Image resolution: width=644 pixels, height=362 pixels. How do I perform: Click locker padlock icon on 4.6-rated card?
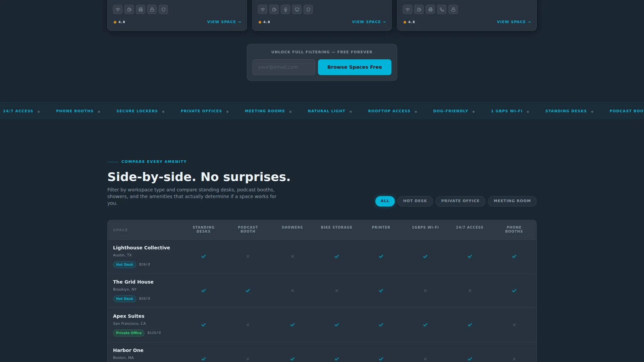pyautogui.click(x=152, y=10)
